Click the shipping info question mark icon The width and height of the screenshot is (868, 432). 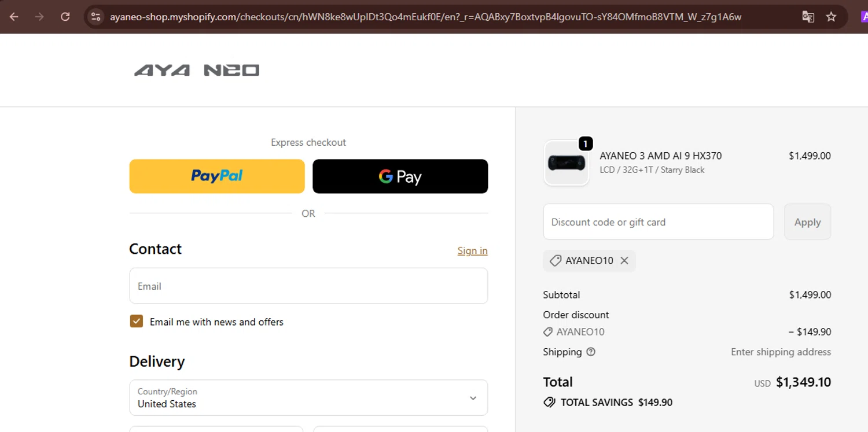tap(591, 352)
